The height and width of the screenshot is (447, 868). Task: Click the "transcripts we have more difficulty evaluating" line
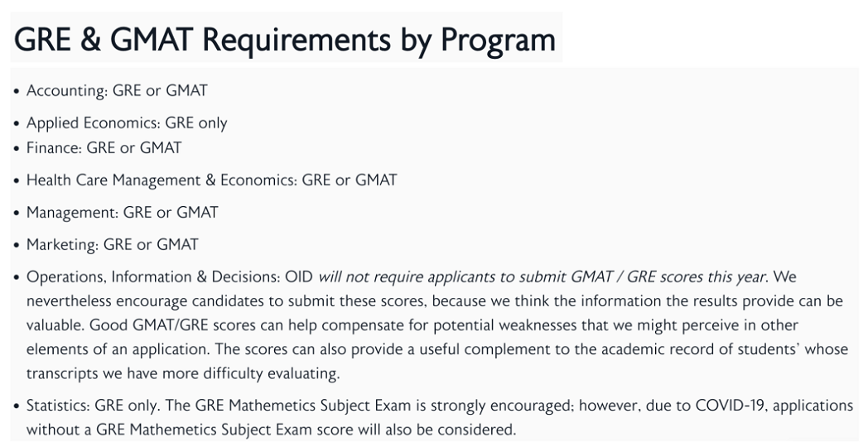coord(182,373)
